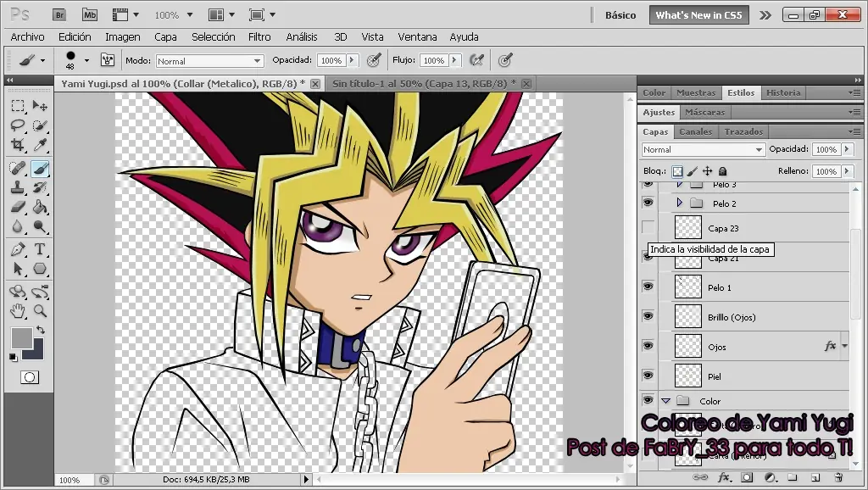The width and height of the screenshot is (868, 490).
Task: Select the Eraser tool
Action: coord(18,208)
